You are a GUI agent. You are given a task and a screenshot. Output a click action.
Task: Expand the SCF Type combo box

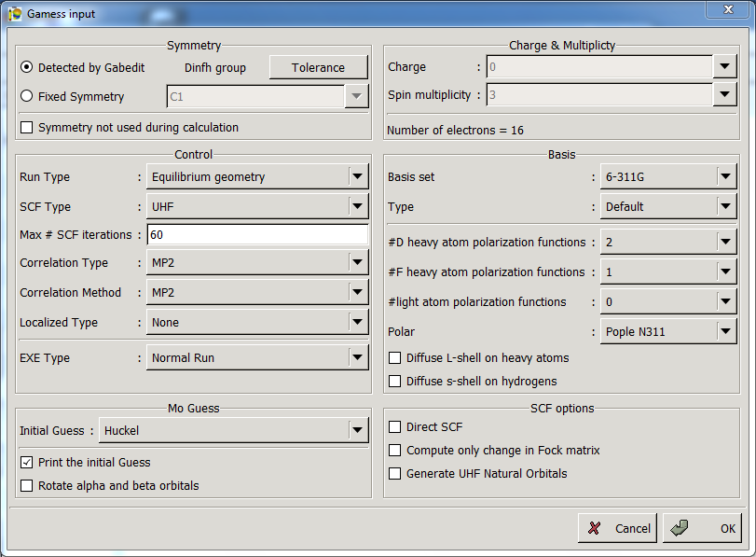(x=357, y=206)
